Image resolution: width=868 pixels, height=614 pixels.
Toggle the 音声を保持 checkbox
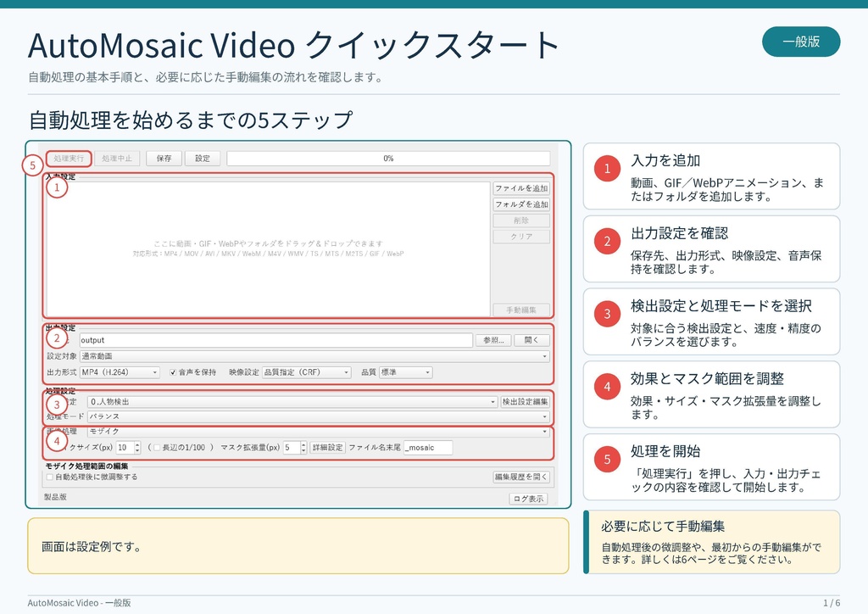(192, 372)
